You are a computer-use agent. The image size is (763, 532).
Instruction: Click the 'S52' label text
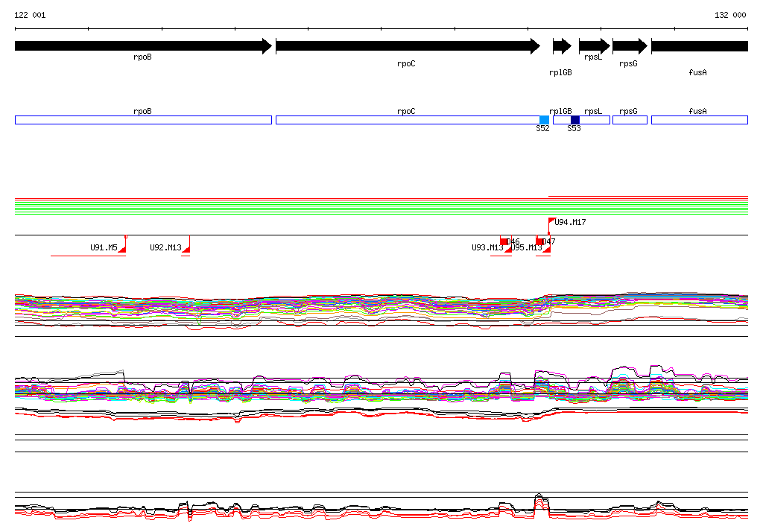pos(542,128)
